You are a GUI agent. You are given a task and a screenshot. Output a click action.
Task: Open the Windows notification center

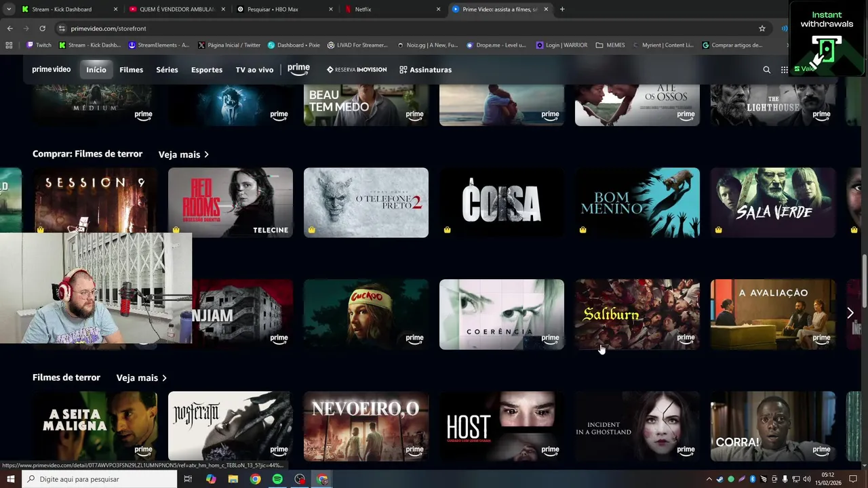coord(853,479)
